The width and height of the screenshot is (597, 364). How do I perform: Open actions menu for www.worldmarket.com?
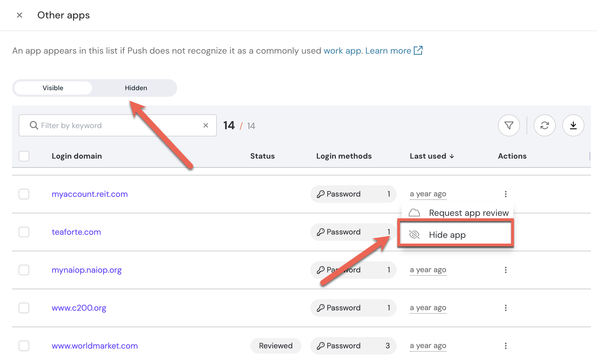pyautogui.click(x=506, y=346)
